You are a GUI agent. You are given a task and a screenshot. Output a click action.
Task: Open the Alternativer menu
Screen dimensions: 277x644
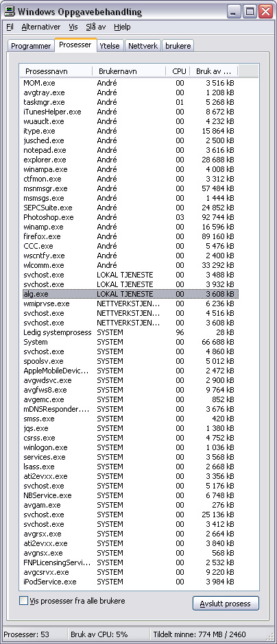click(x=40, y=27)
